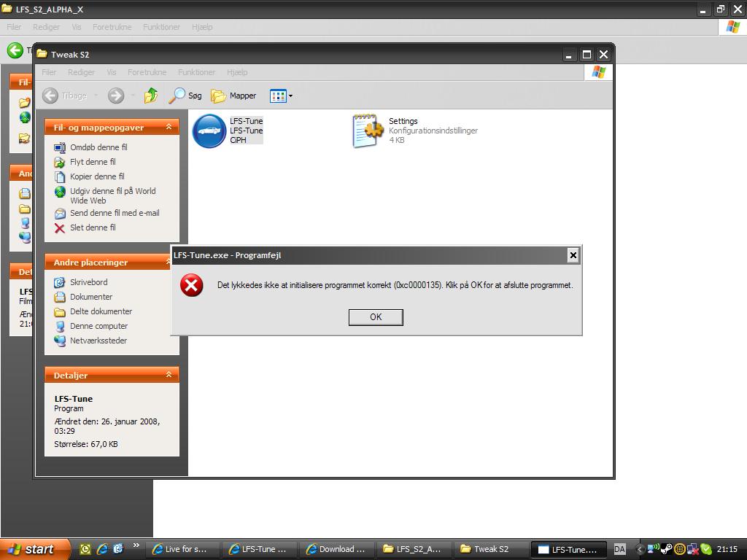Collapse the Andre placeringer panel
Image resolution: width=747 pixels, height=560 pixels.
168,262
